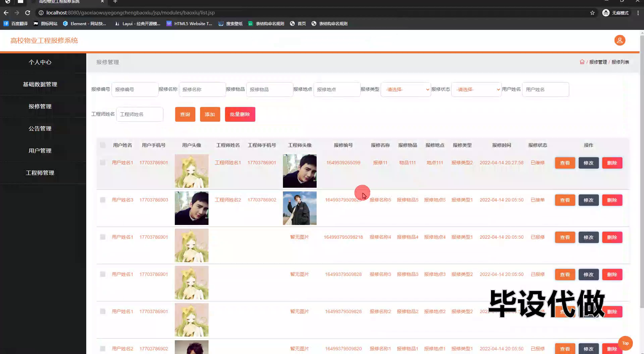Open the 报修类型 dropdown
This screenshot has width=644, height=354.
[x=406, y=90]
